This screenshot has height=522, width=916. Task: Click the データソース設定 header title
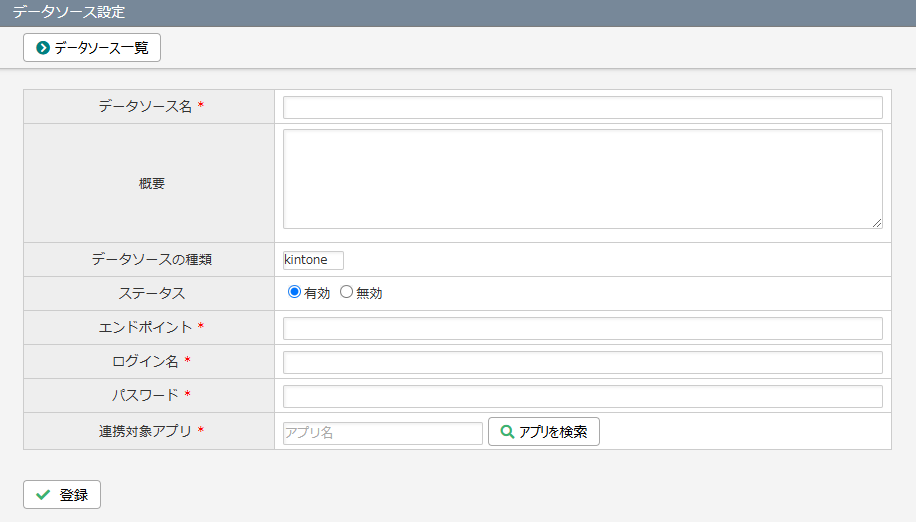[69, 13]
